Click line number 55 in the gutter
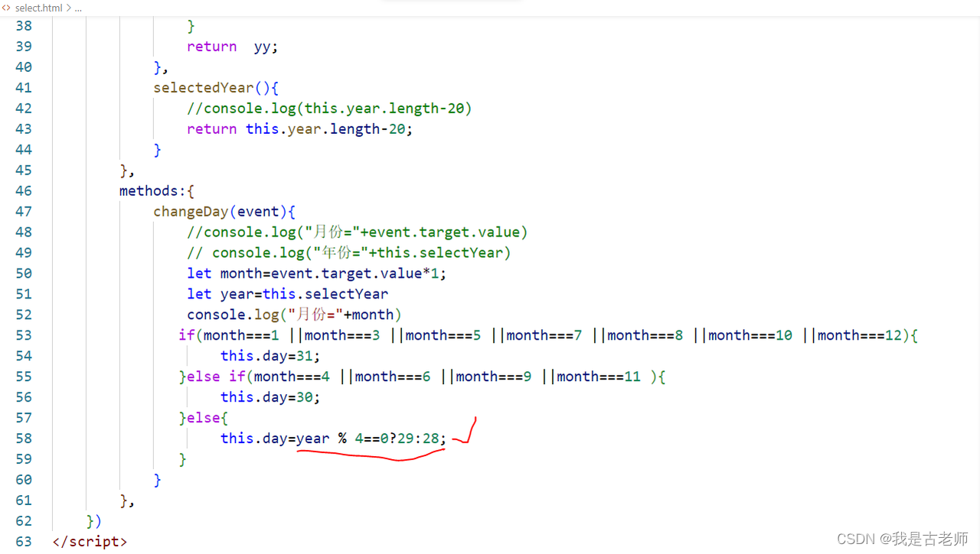The width and height of the screenshot is (980, 554). coord(24,376)
